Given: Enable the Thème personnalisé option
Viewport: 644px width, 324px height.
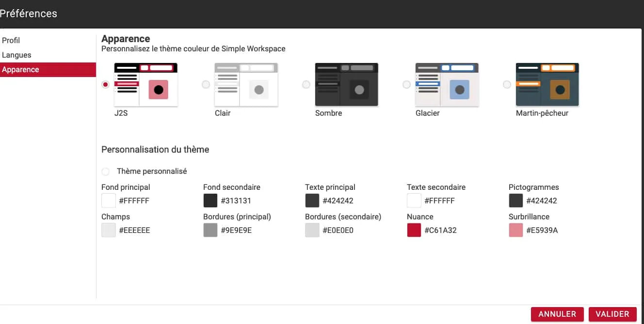Looking at the screenshot, I should [x=106, y=171].
